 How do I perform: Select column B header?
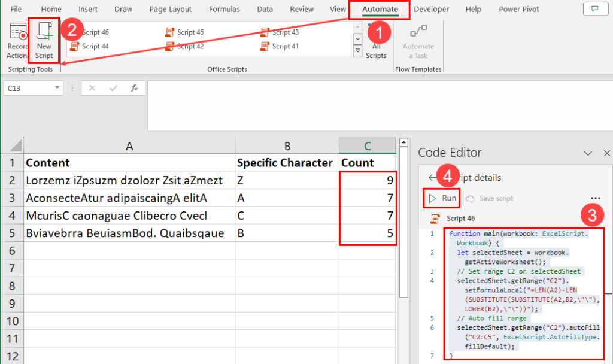(287, 146)
